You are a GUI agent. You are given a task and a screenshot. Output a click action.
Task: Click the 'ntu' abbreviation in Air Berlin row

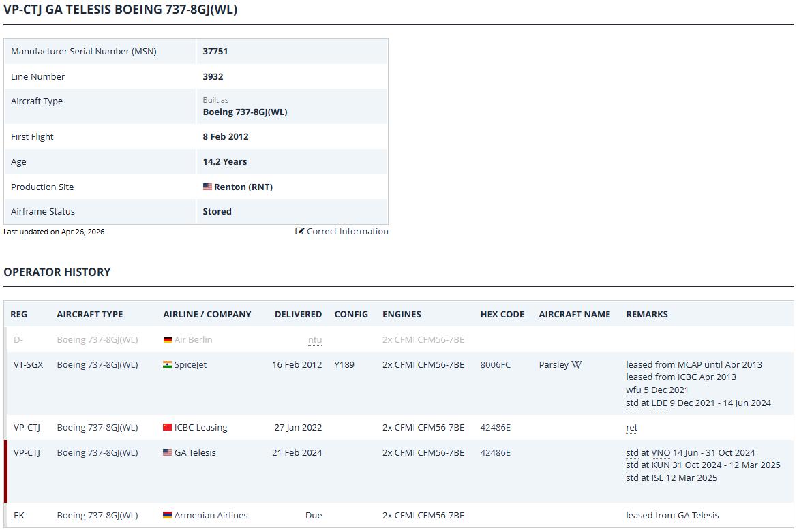coord(314,340)
